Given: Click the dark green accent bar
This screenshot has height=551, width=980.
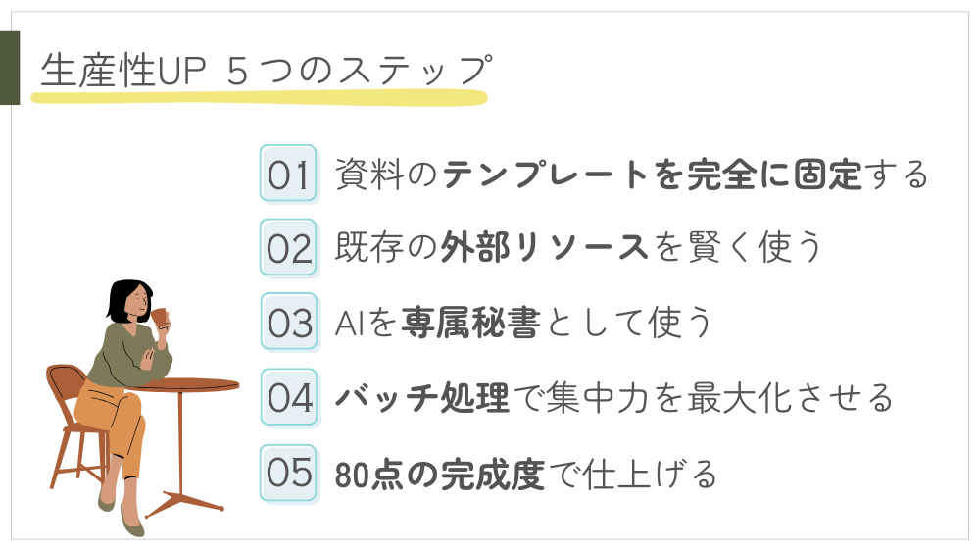Looking at the screenshot, I should (x=10, y=68).
